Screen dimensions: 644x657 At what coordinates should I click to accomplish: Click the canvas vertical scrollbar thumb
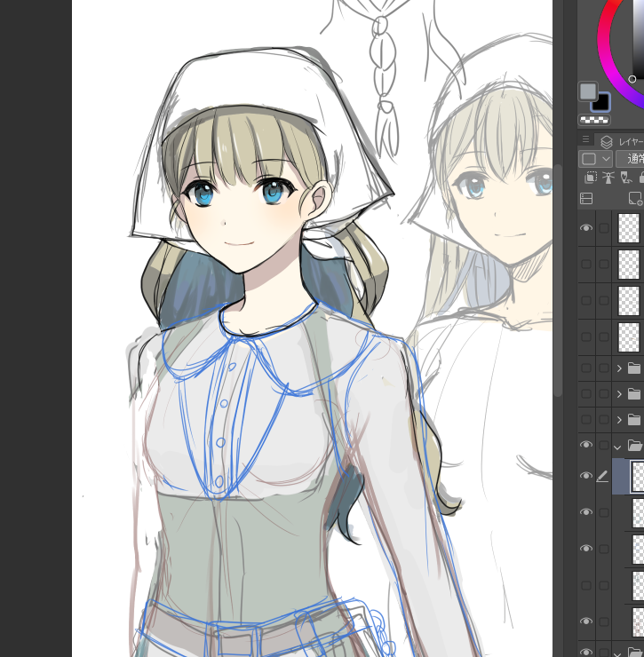click(x=558, y=280)
